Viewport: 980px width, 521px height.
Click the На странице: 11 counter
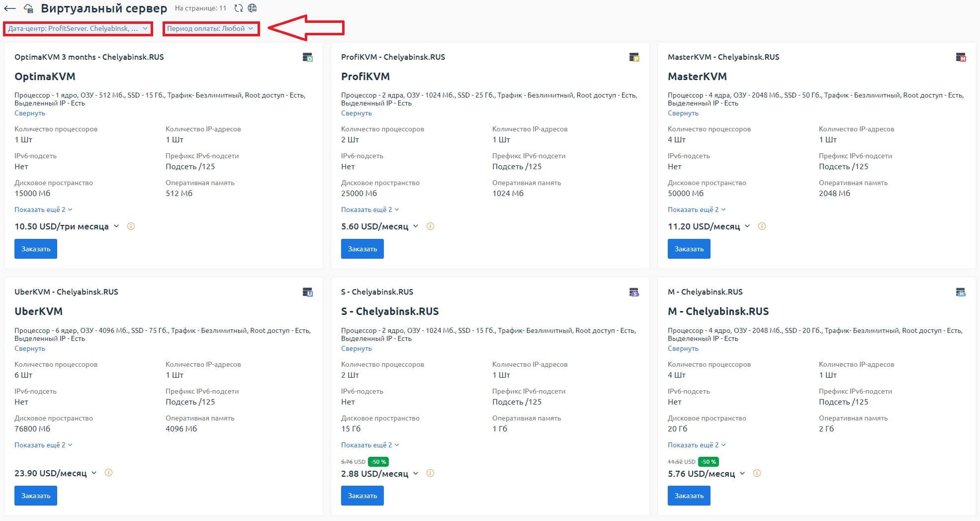pyautogui.click(x=200, y=8)
